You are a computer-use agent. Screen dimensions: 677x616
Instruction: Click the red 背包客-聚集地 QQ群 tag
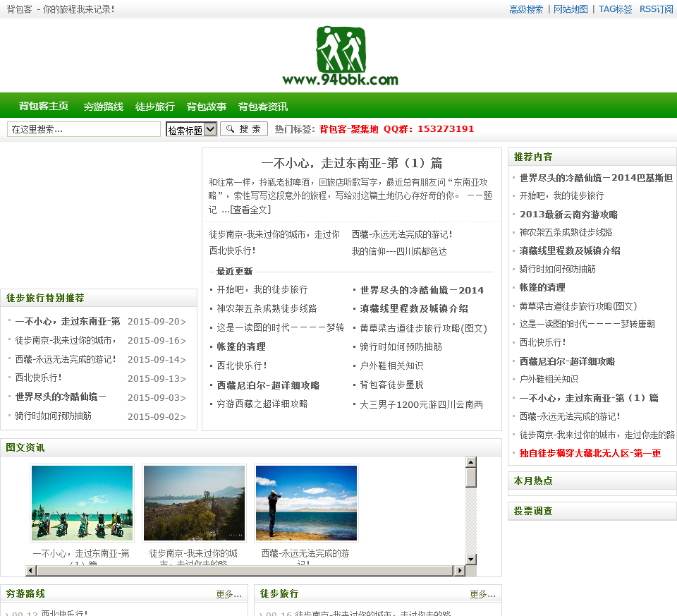[x=396, y=128]
